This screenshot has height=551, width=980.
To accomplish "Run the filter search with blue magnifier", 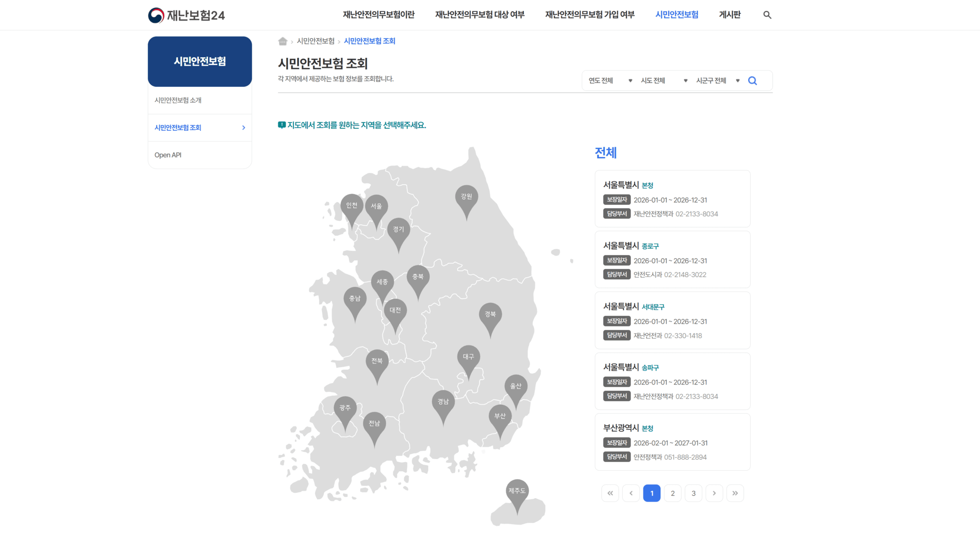I will click(x=753, y=81).
